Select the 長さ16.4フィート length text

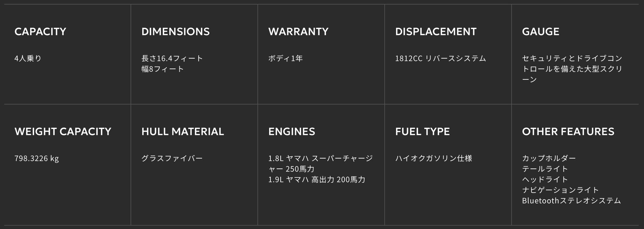172,58
